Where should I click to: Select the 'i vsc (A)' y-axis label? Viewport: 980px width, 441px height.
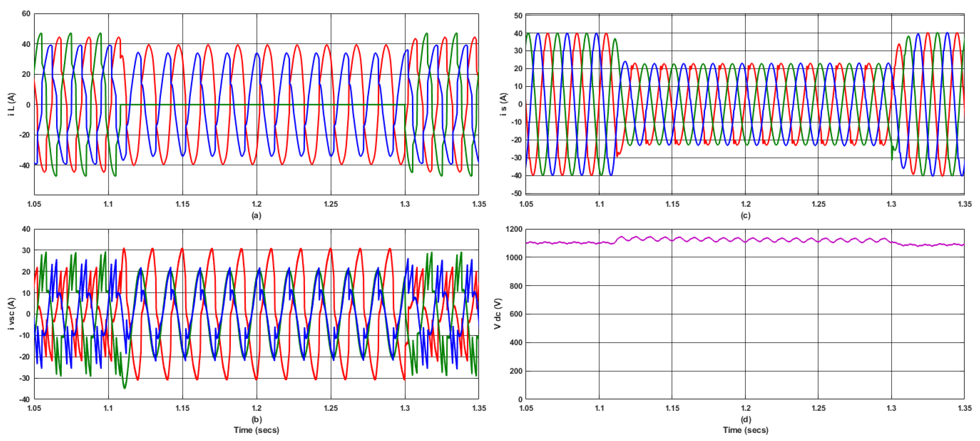pyautogui.click(x=11, y=313)
